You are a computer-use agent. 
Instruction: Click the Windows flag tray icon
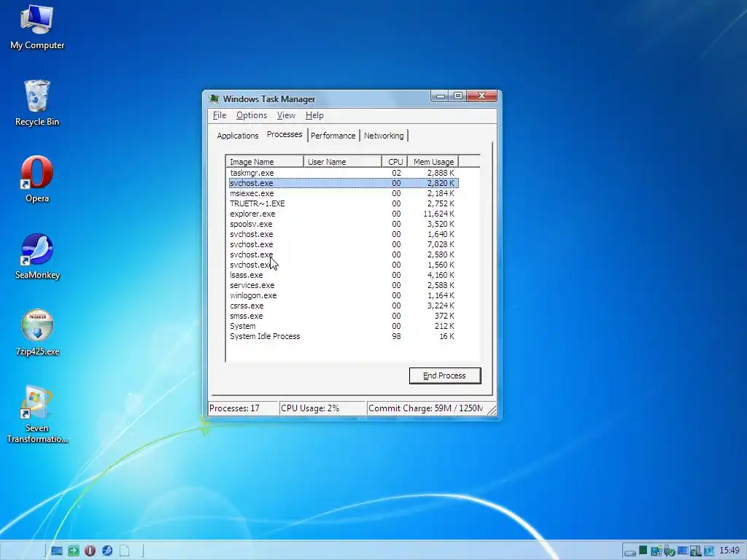click(695, 551)
